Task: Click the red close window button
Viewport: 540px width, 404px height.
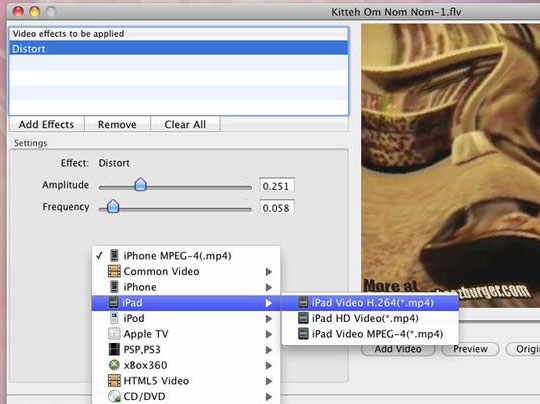Action: point(18,11)
